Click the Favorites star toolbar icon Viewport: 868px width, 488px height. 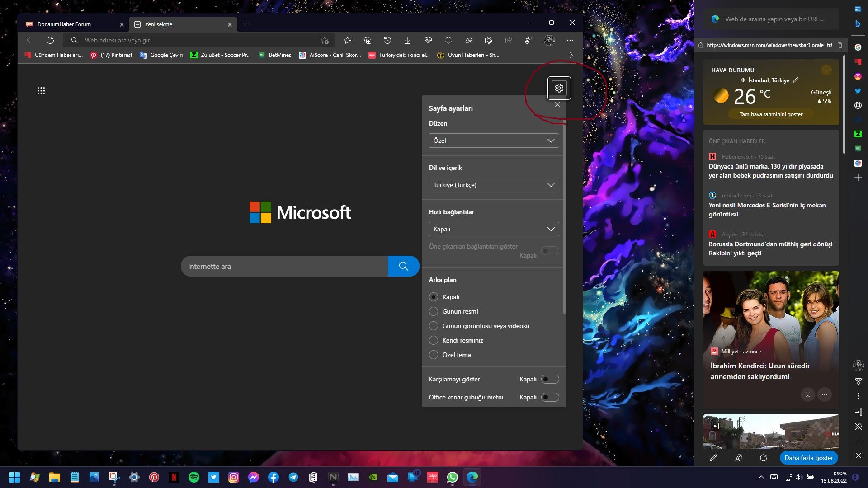347,40
